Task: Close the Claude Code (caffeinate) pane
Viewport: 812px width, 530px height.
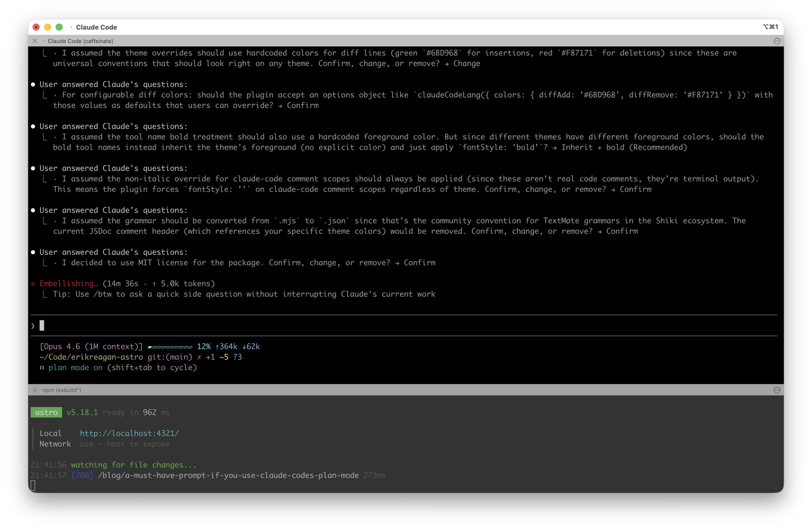Action: (x=35, y=41)
